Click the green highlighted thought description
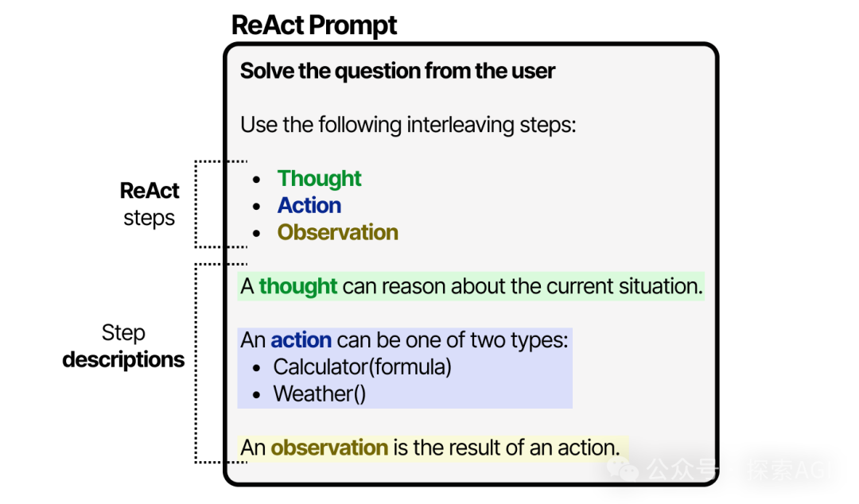Viewport: 859px width, 504px height. (471, 286)
